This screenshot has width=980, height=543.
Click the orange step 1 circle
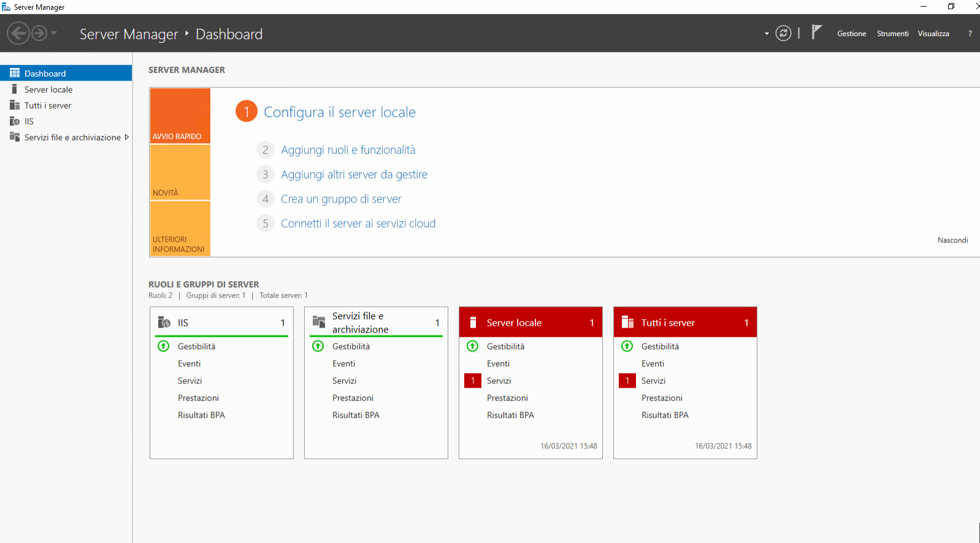point(247,111)
